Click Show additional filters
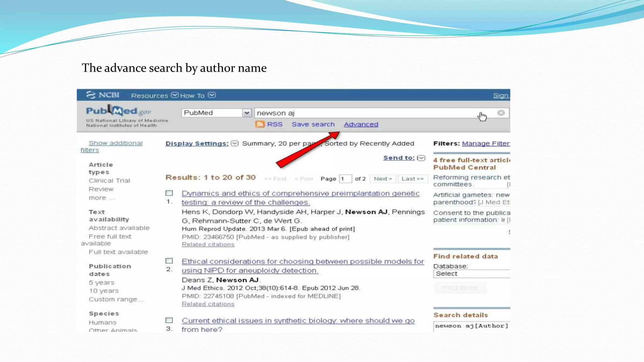The width and height of the screenshot is (644, 362). (112, 146)
